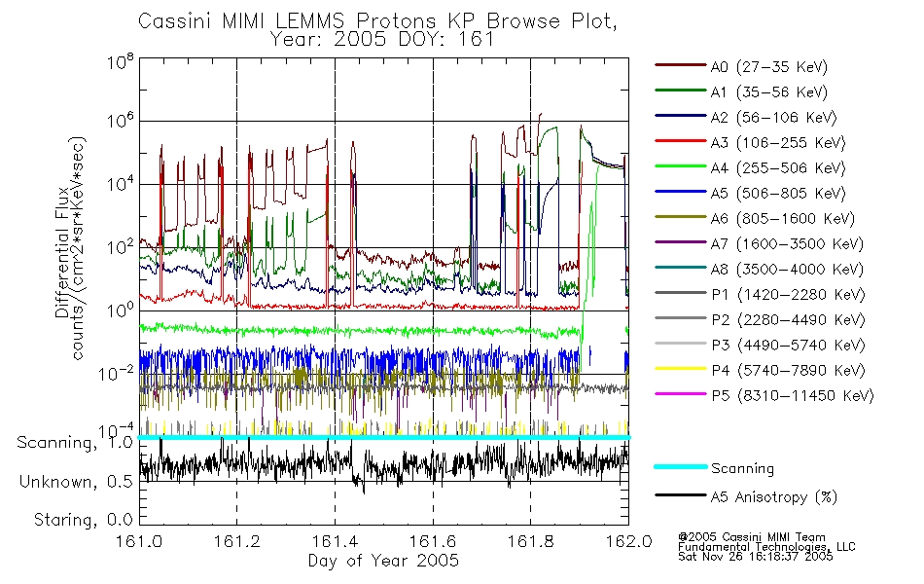
Task: Click the x-axis tick label 162.0
Action: (x=628, y=541)
